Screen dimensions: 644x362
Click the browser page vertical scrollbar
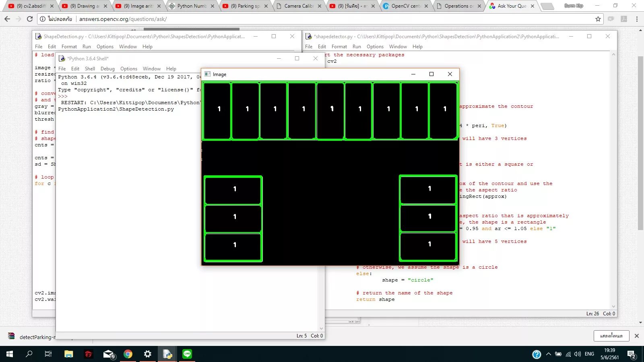coord(640,143)
